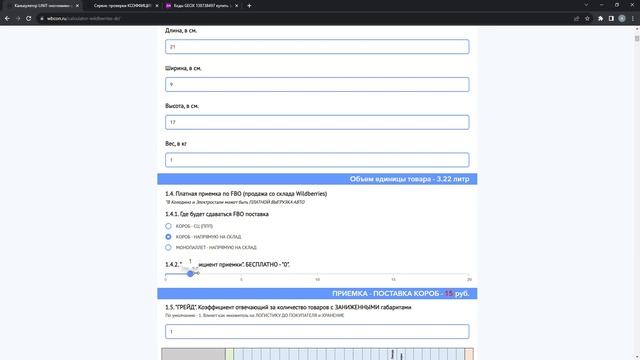Click the acceptance coefficient slider handle
This screenshot has width=640, height=360.
[190, 273]
